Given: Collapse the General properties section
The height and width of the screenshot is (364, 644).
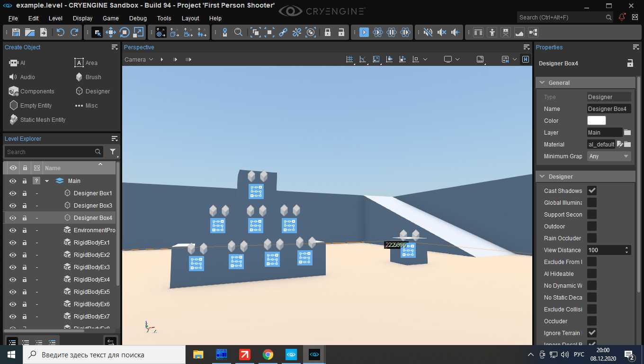Looking at the screenshot, I should tap(542, 82).
